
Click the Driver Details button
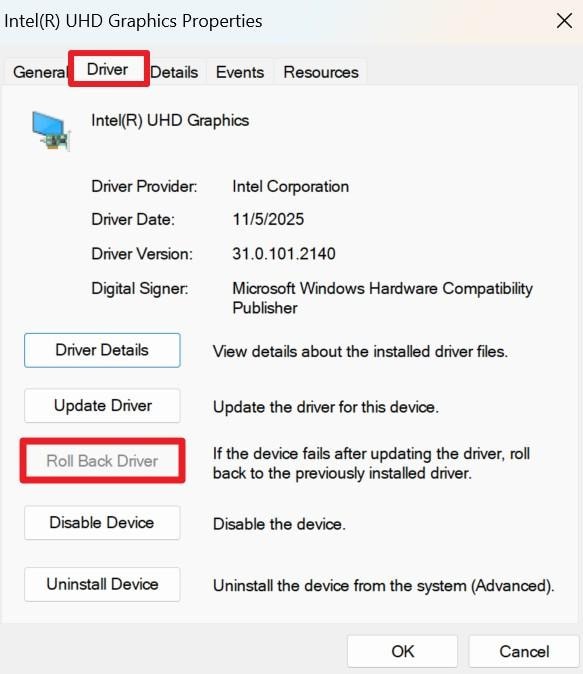[x=102, y=350]
